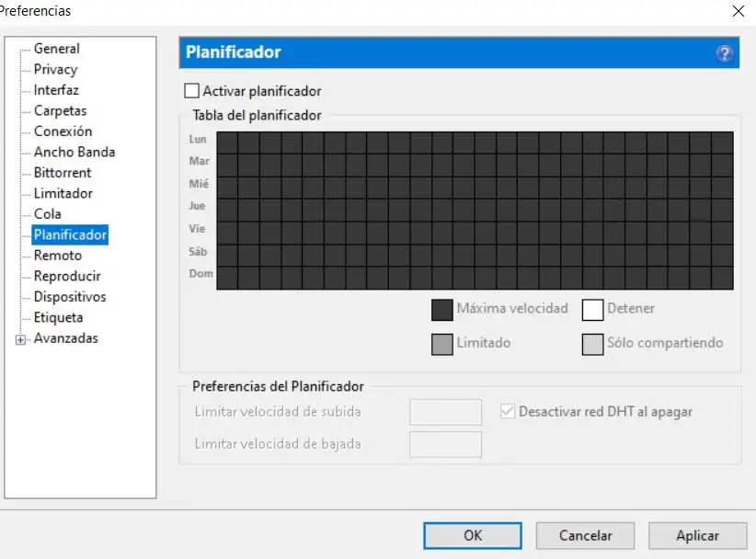
Task: Click the gray Limitado swatch
Action: click(x=442, y=344)
